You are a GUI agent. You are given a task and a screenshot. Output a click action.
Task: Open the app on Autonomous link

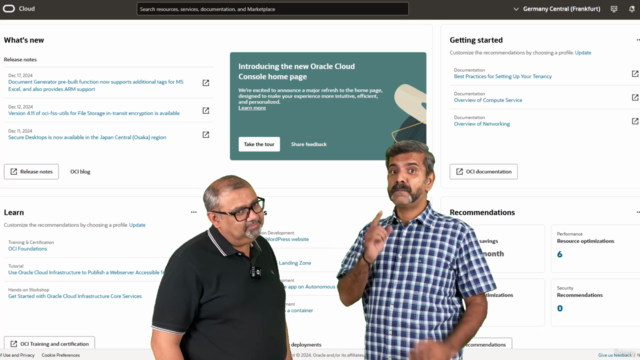pyautogui.click(x=311, y=287)
